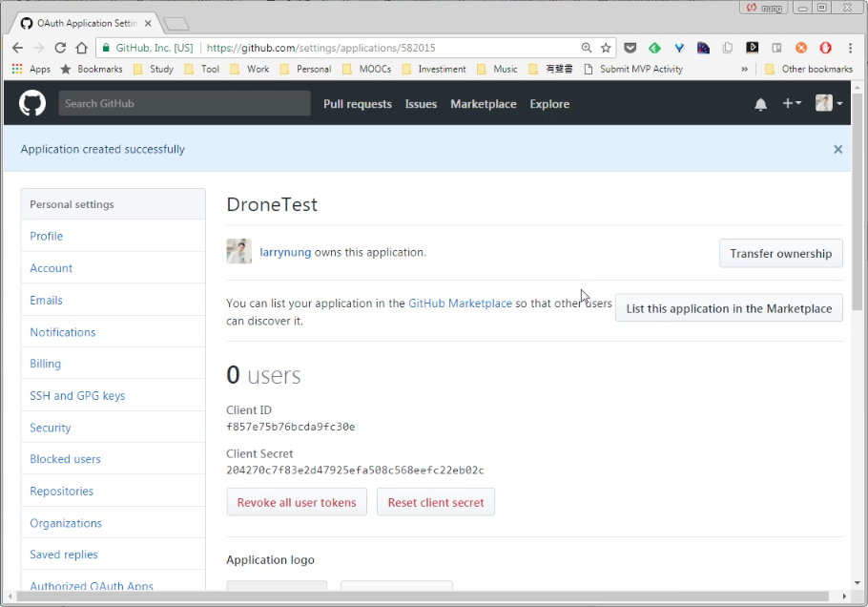Select the Client Secret value string
868x607 pixels.
[x=355, y=471]
